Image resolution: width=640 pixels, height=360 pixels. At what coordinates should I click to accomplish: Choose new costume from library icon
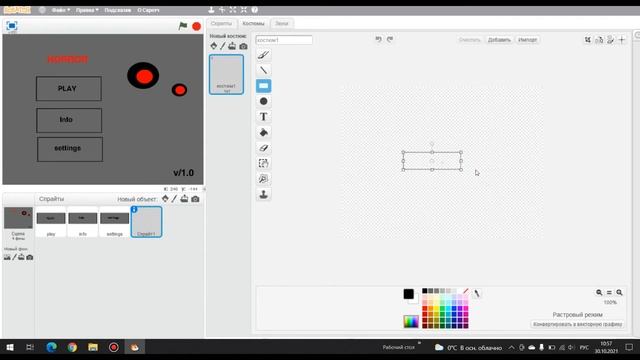[x=214, y=46]
